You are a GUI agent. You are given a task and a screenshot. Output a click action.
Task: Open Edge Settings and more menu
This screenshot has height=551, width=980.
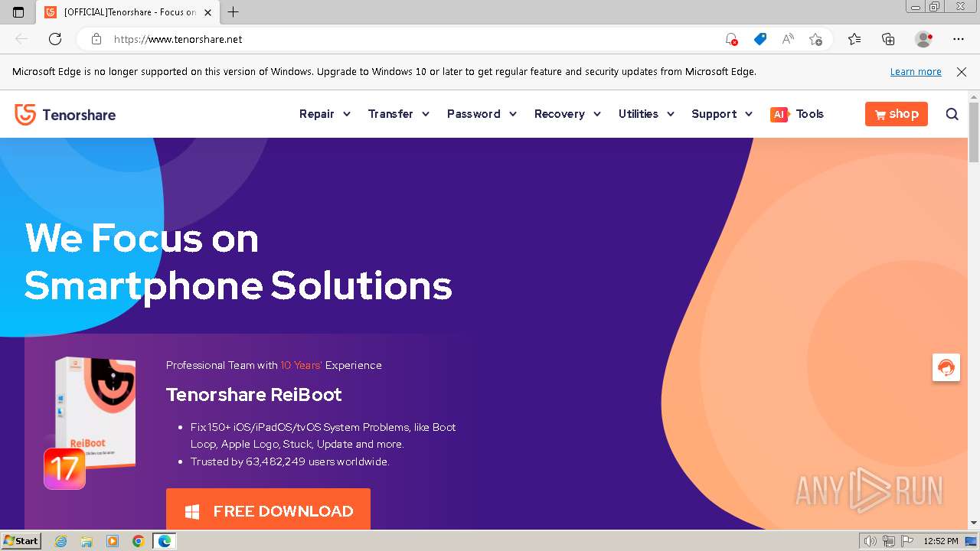pos(959,39)
